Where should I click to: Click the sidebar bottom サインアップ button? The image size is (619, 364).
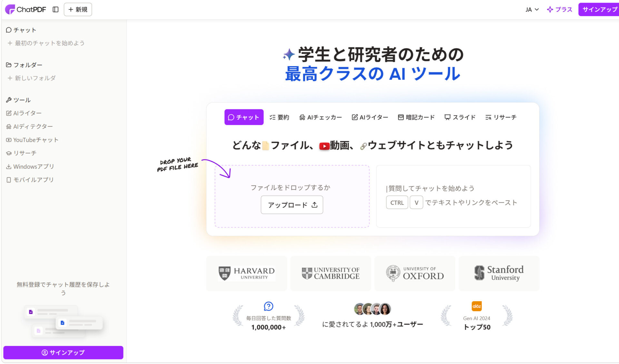pyautogui.click(x=63, y=352)
